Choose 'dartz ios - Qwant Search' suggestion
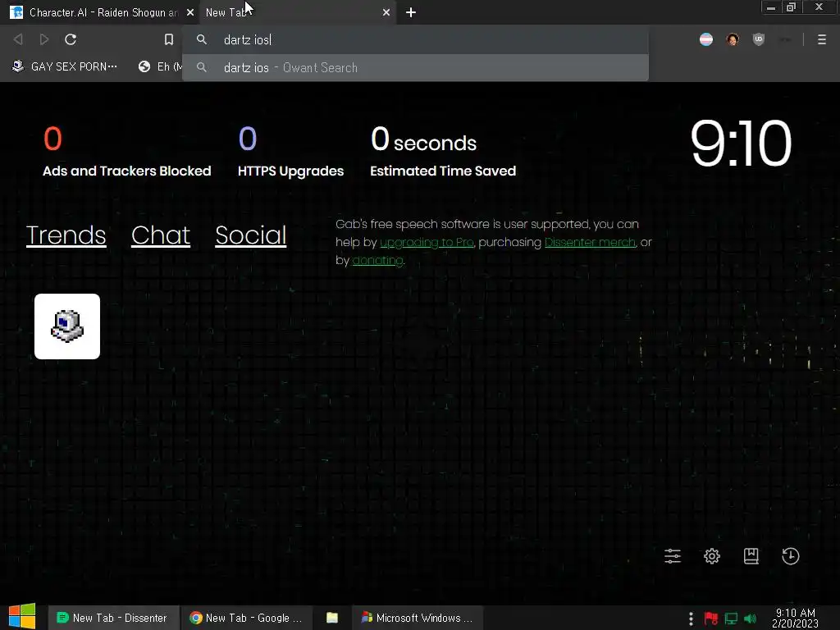Image resolution: width=840 pixels, height=630 pixels. click(415, 67)
